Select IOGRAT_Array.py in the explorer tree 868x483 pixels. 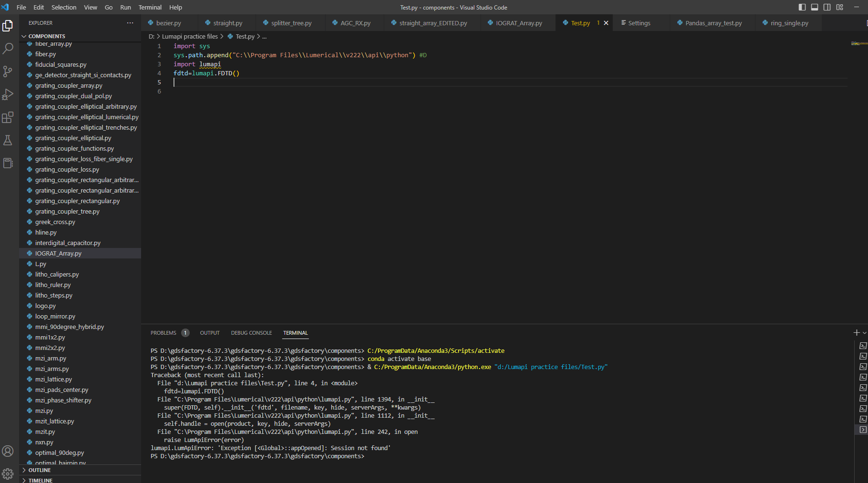click(80, 254)
